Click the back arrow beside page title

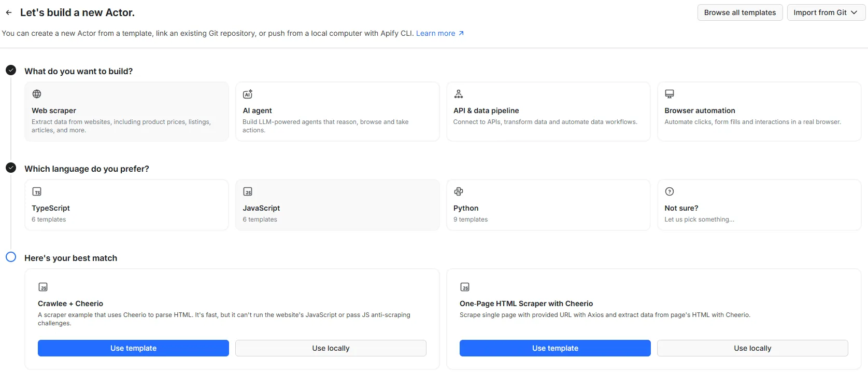click(x=9, y=12)
